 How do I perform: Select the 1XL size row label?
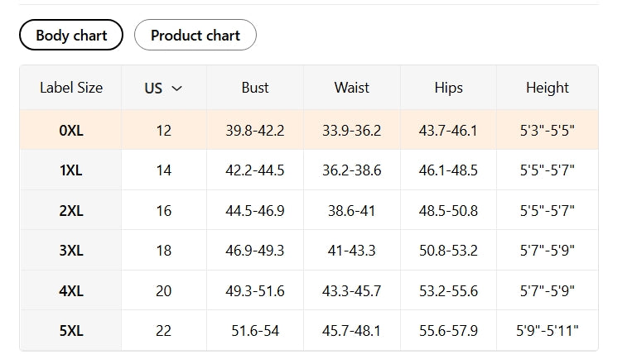coord(71,170)
